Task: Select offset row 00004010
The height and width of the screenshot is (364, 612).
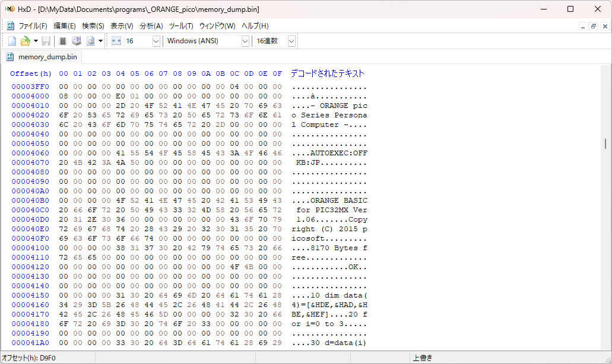Action: pyautogui.click(x=30, y=106)
